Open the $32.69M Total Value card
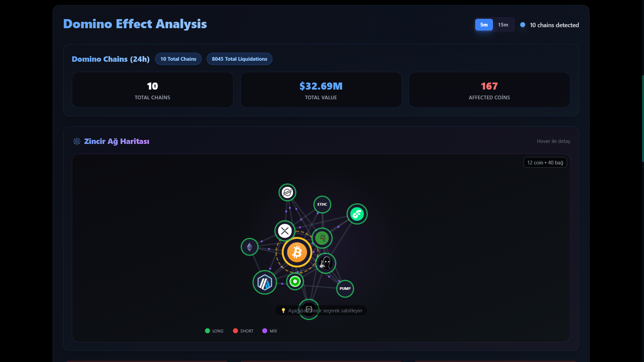The image size is (644, 362). 321,90
